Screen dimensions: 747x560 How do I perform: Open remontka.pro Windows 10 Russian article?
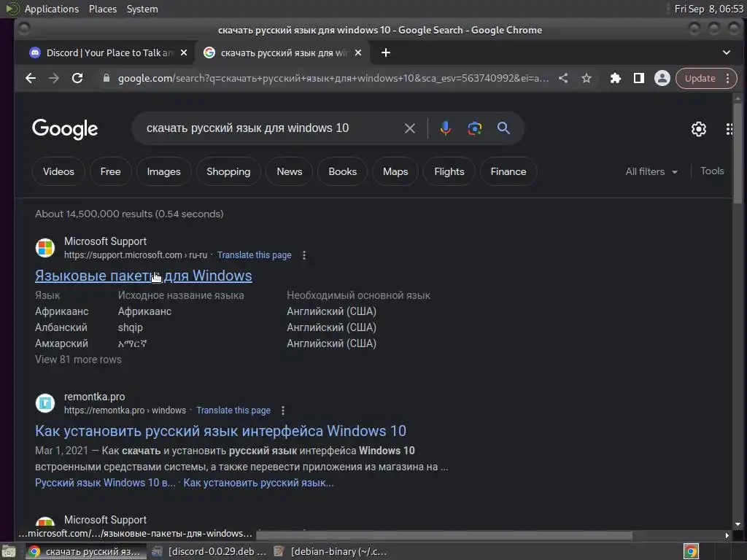pos(220,431)
